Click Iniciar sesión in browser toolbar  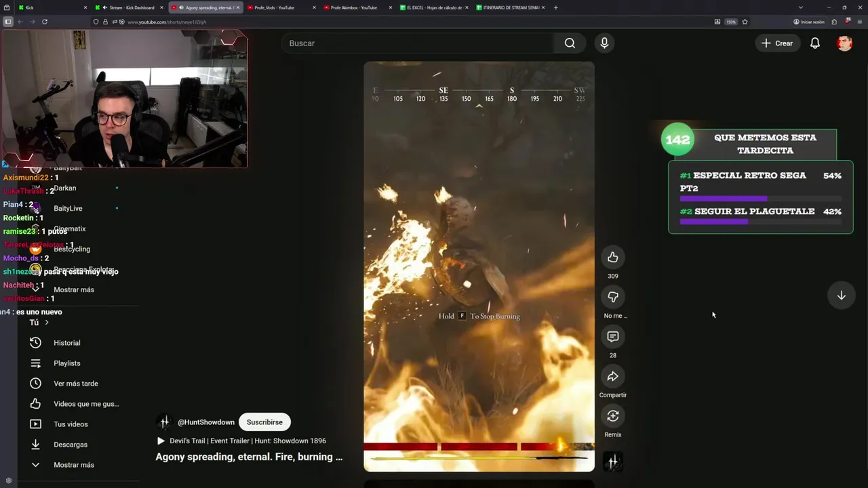point(809,22)
